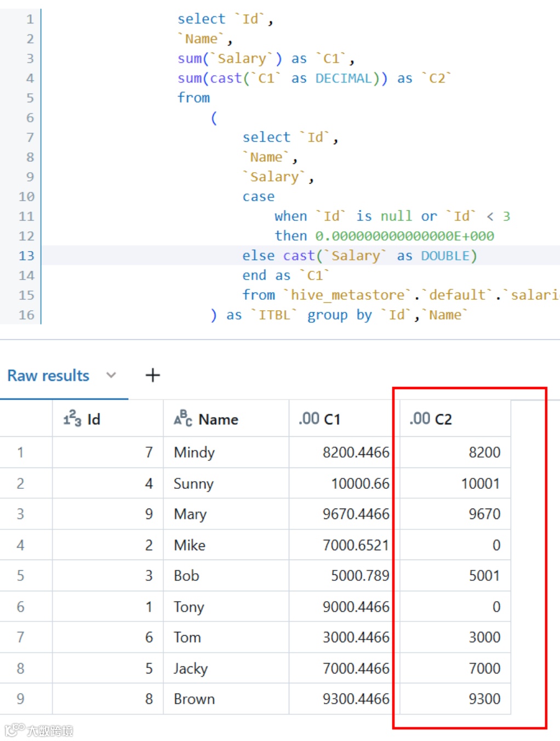
Task: Click the 3000.4466 C1 value
Action: click(x=356, y=637)
